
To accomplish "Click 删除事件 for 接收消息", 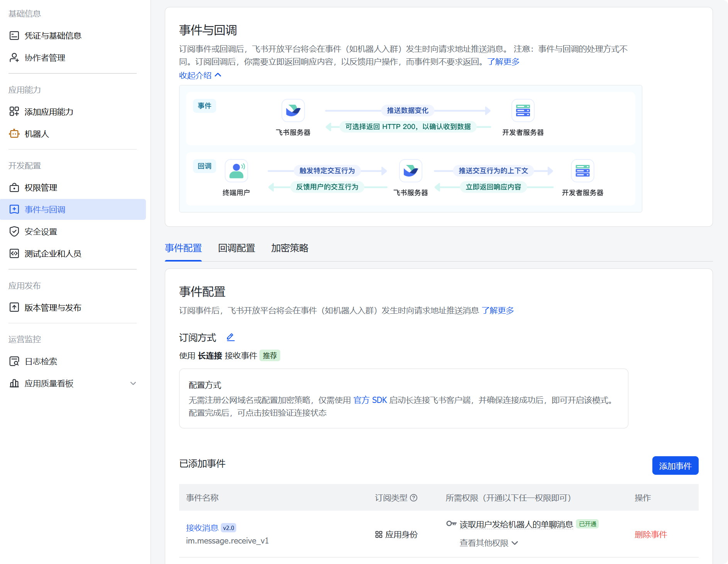I will click(x=651, y=534).
